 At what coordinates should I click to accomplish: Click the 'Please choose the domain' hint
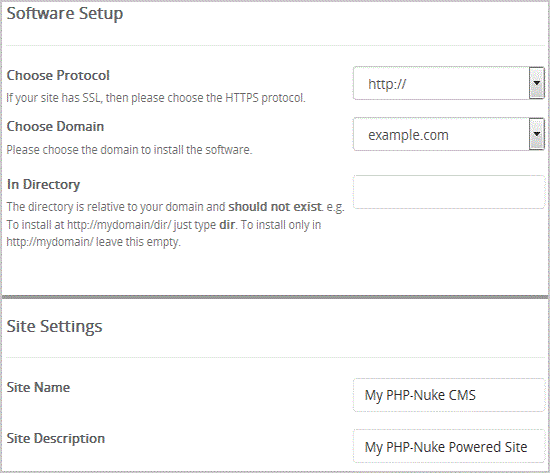129,150
